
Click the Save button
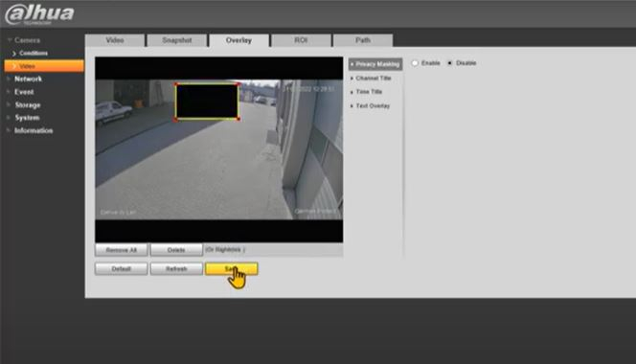click(x=231, y=268)
